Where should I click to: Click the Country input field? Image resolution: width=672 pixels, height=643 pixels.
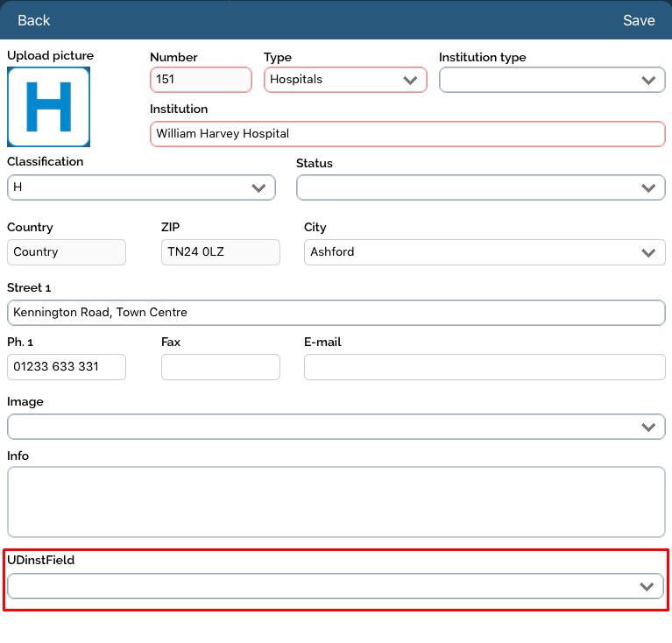pyautogui.click(x=67, y=252)
